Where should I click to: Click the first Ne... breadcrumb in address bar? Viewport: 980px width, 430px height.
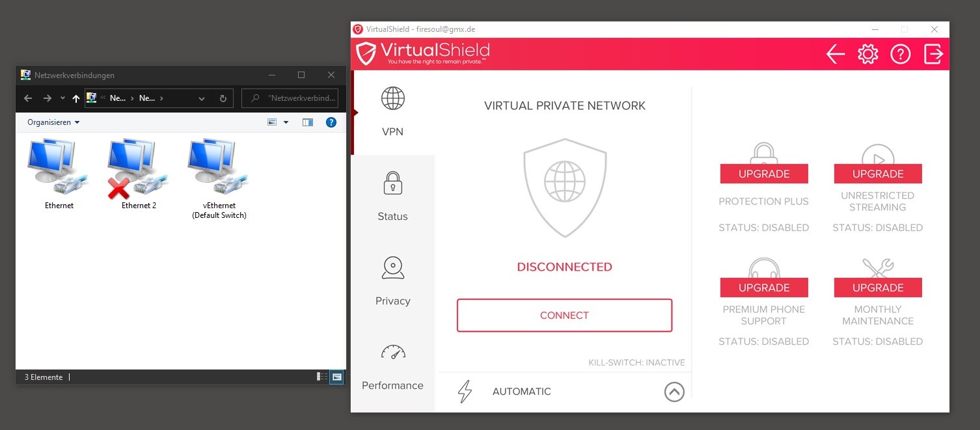[118, 98]
